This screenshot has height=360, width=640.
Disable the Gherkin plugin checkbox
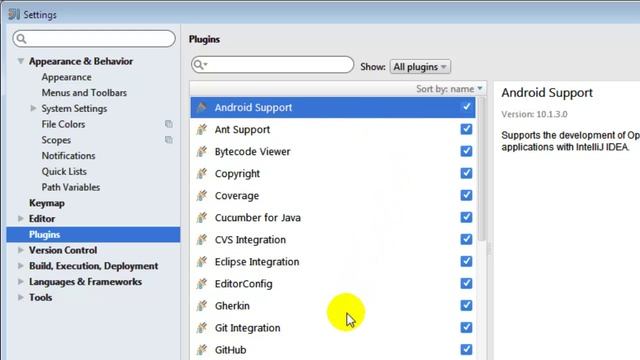coord(466,305)
